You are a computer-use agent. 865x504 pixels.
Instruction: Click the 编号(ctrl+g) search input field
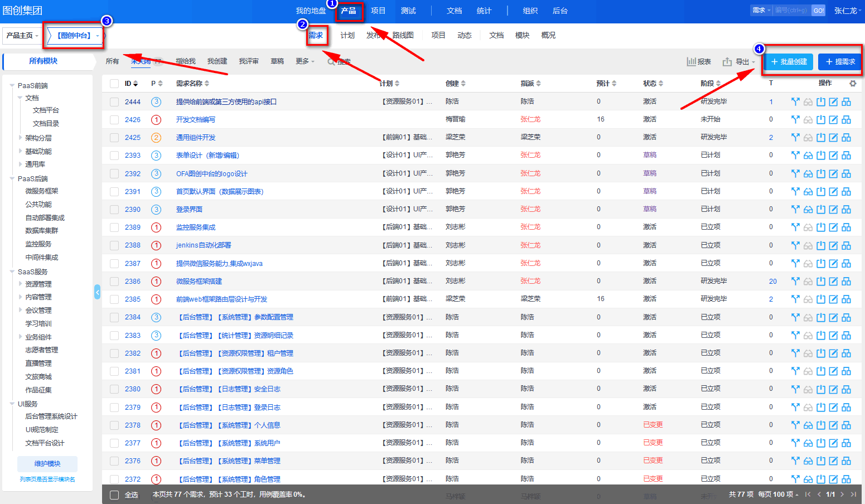point(792,11)
